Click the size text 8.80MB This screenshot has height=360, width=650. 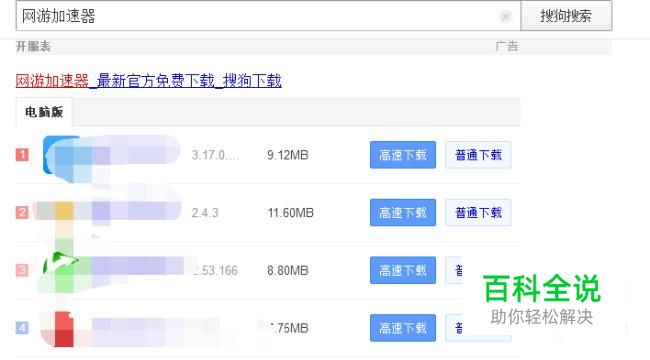pyautogui.click(x=288, y=270)
